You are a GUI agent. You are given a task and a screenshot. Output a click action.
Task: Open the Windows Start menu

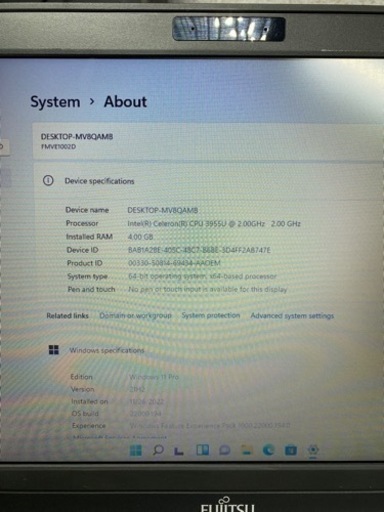tap(135, 450)
